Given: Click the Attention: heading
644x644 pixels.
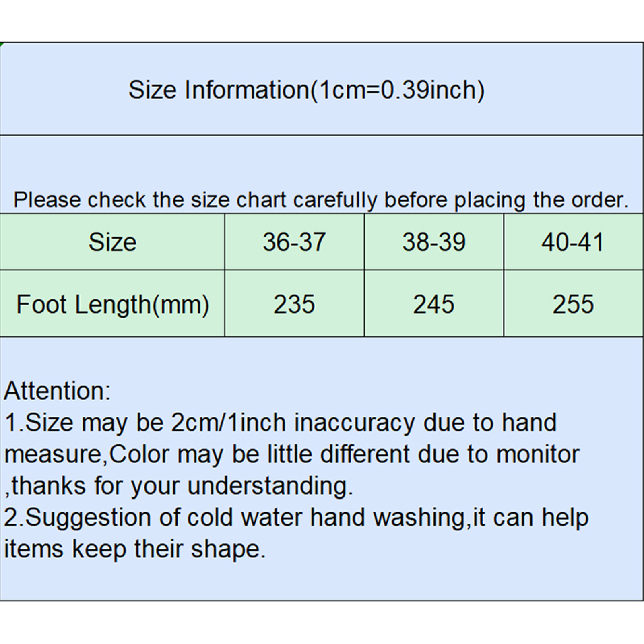Looking at the screenshot, I should pyautogui.click(x=57, y=391).
